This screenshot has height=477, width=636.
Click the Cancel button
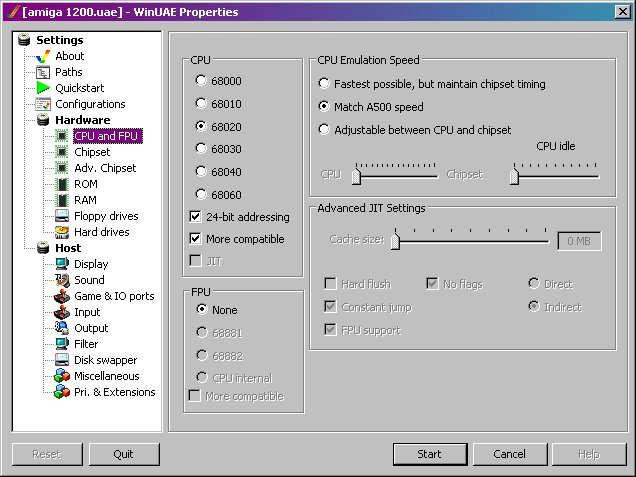point(509,454)
